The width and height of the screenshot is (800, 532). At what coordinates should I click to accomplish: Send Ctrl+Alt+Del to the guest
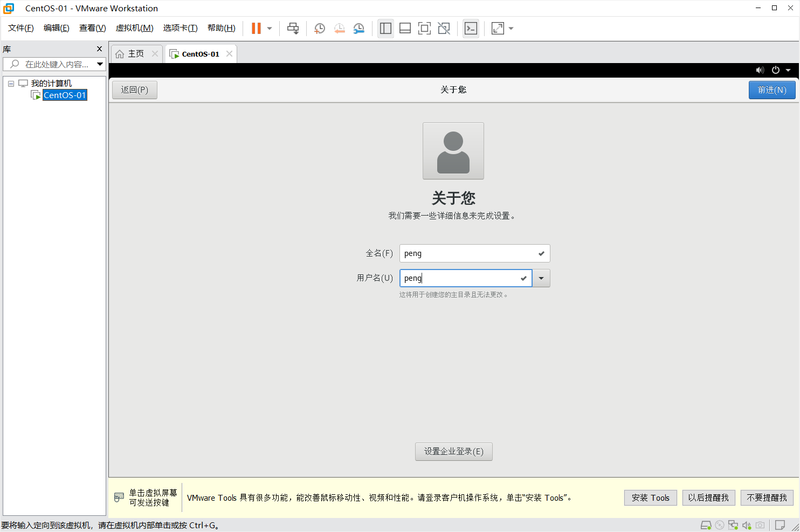[293, 28]
